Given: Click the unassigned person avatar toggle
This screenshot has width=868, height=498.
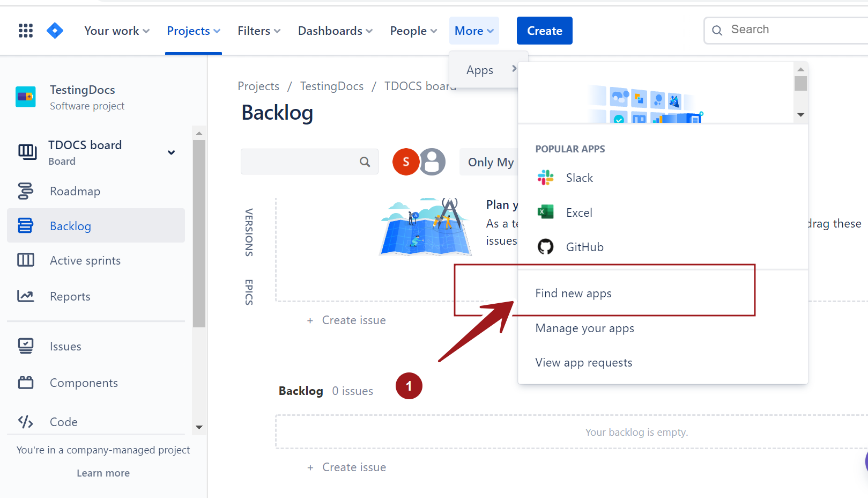Looking at the screenshot, I should 432,162.
